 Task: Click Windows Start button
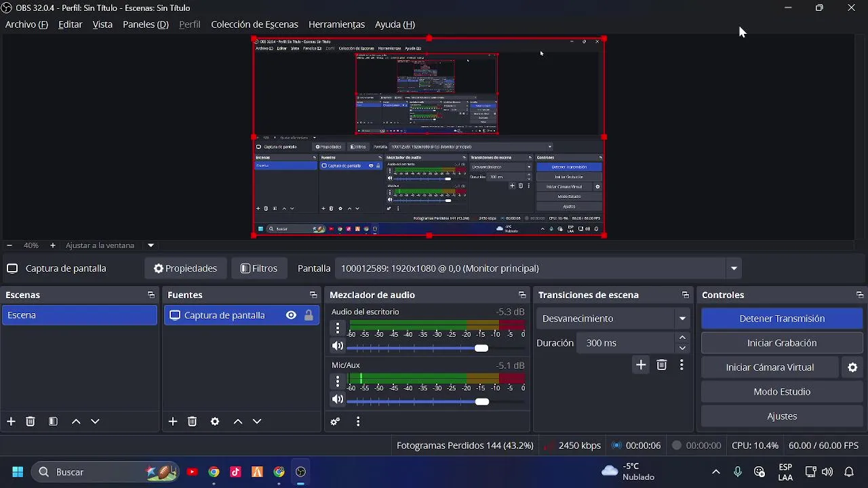18,472
